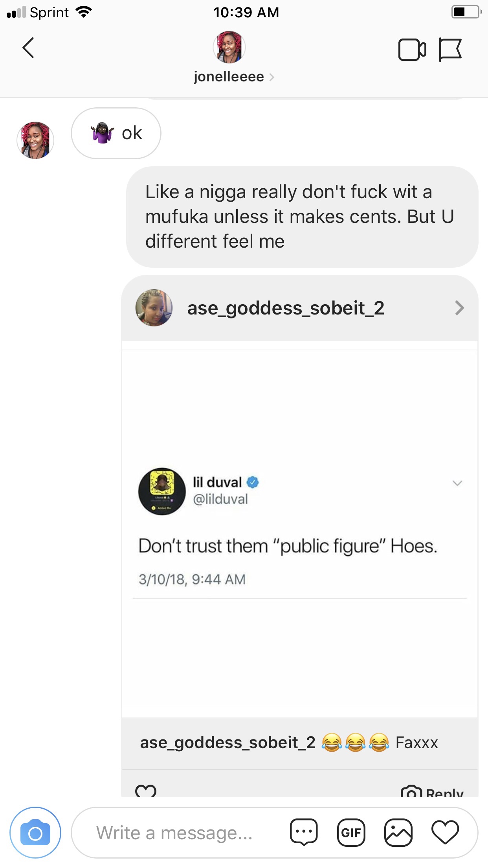Open ase_goddess_sobeit_2 shared post chevron
This screenshot has width=488, height=868.
(x=459, y=308)
